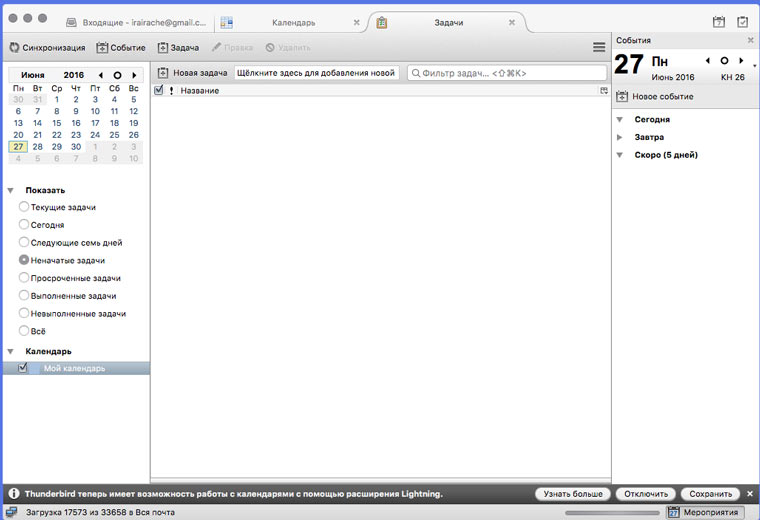This screenshot has height=520, width=760.
Task: Select Следующие семь дней radio button
Action: tap(24, 242)
